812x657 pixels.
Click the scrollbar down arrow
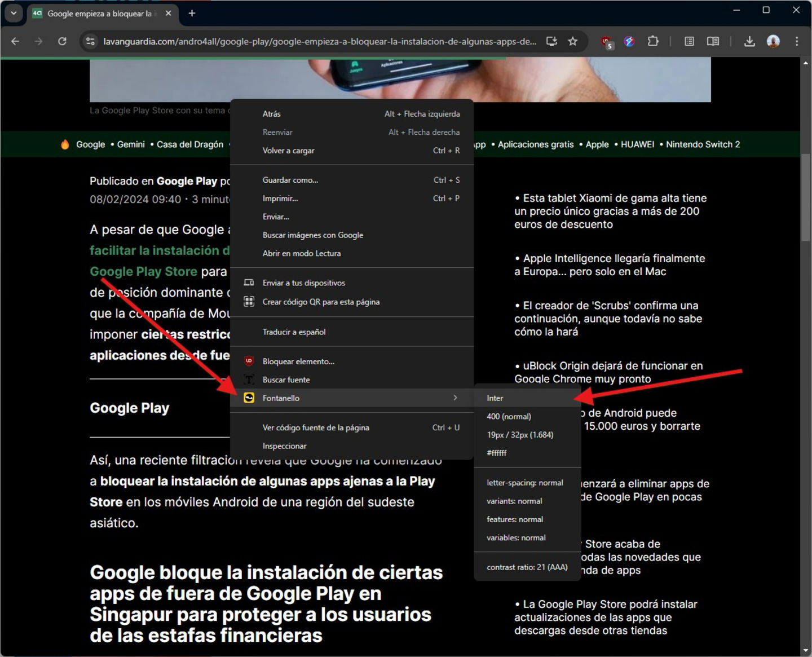tap(806, 651)
